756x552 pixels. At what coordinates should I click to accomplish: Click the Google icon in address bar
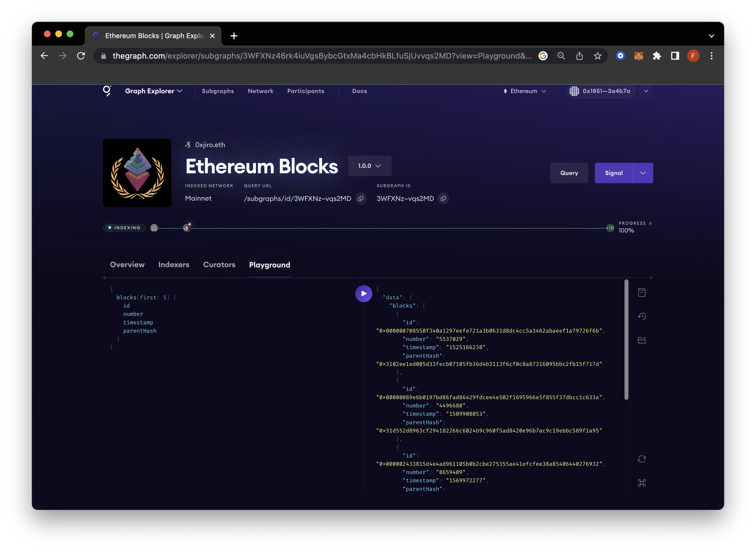pyautogui.click(x=543, y=56)
